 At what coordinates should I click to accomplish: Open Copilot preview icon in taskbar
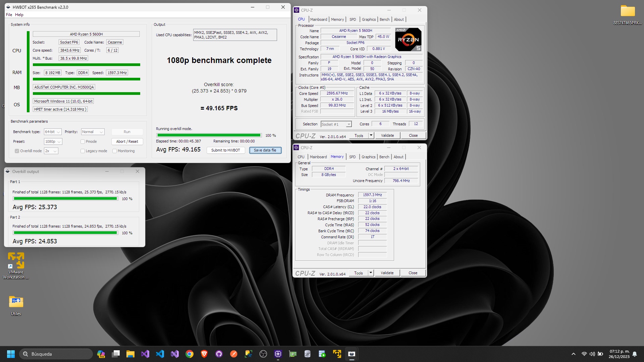tap(101, 354)
